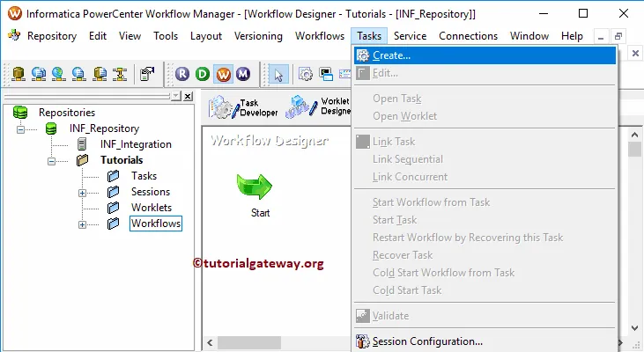644x352 pixels.
Task: Open the Service menu
Action: (x=410, y=36)
